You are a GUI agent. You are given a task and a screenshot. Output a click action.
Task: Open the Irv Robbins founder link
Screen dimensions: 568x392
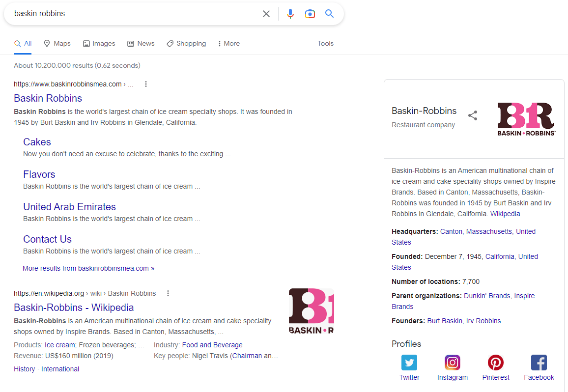(483, 321)
